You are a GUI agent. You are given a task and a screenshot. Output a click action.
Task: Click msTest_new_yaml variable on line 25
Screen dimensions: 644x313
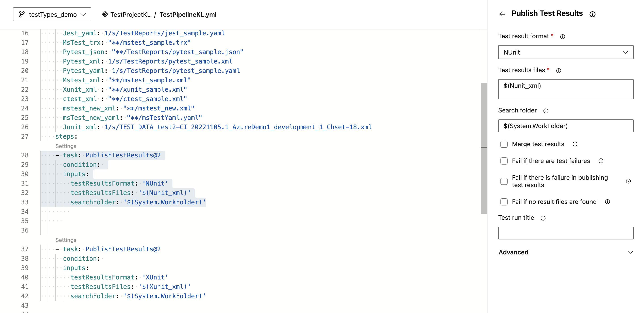pyautogui.click(x=91, y=118)
